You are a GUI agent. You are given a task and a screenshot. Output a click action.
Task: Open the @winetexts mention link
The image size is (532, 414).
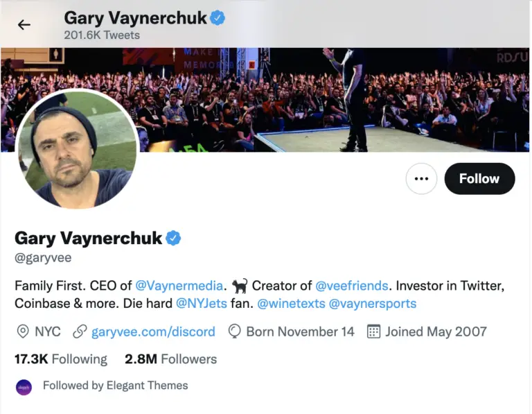pyautogui.click(x=291, y=303)
